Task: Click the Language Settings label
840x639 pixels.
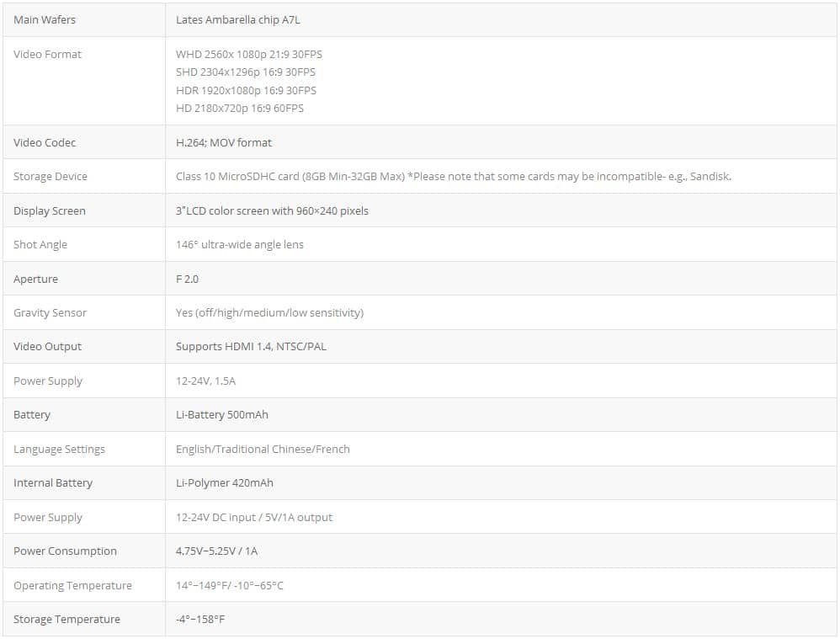Action: click(59, 450)
